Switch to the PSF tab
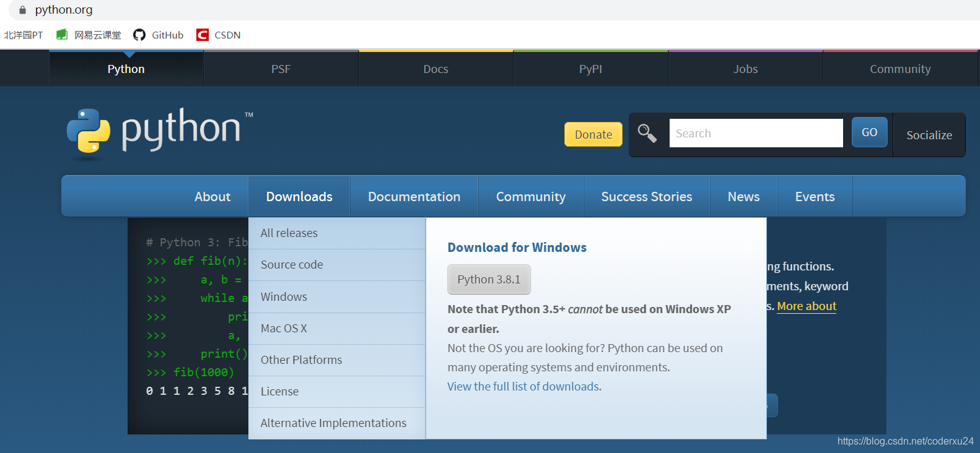980x453 pixels. click(x=281, y=69)
